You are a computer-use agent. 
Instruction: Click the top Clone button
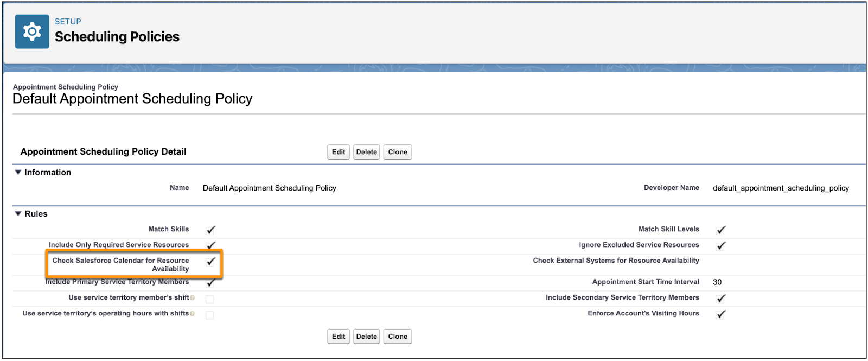398,152
